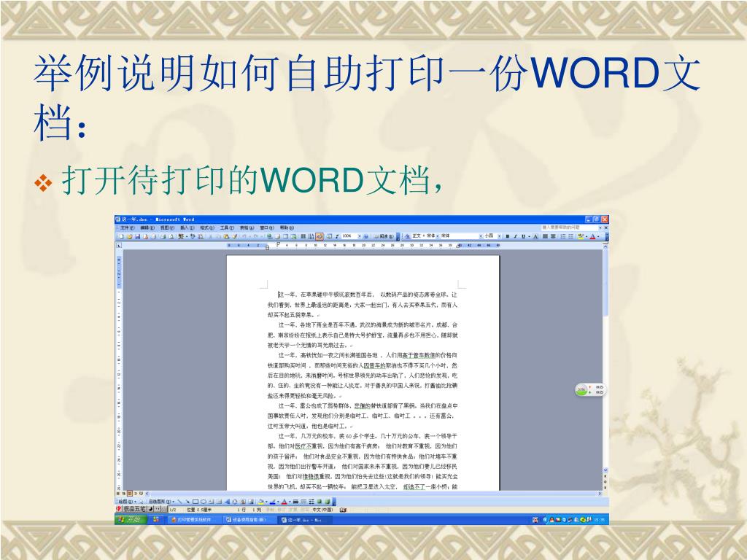
Task: Click the Insert WordArt icon
Action: [x=227, y=502]
